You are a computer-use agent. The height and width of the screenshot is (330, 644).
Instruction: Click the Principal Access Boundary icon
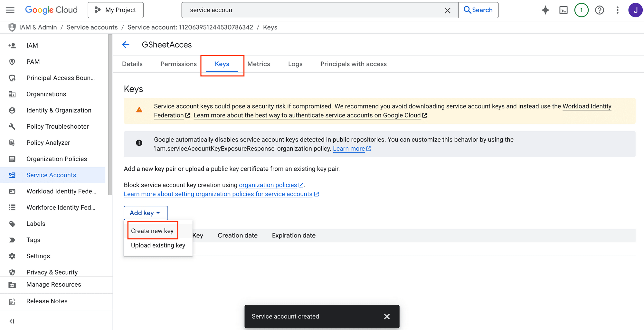12,78
